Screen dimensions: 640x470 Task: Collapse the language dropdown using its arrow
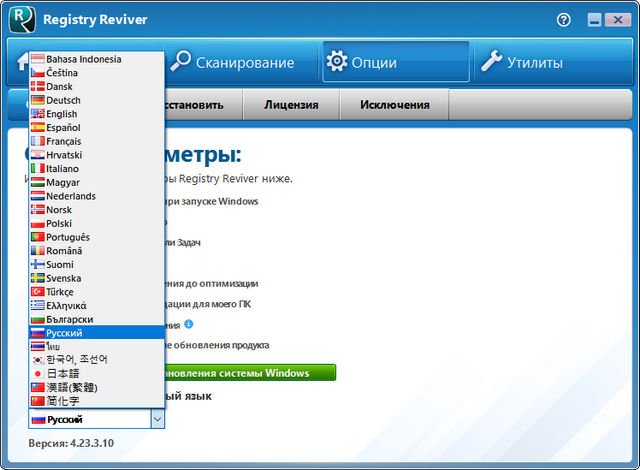pos(156,420)
